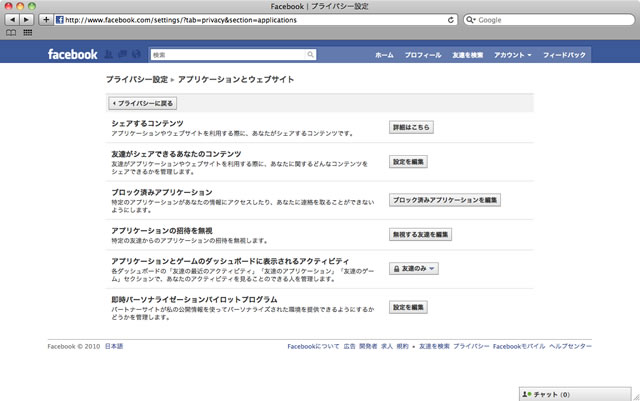Open the 友達のみ privacy dropdown
The image size is (640, 401).
click(x=414, y=268)
